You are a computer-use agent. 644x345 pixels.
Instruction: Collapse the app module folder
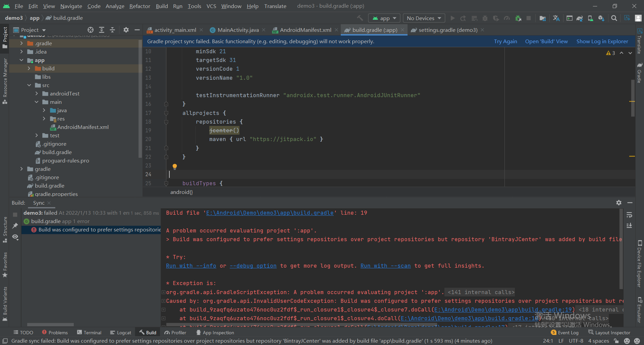tap(21, 60)
